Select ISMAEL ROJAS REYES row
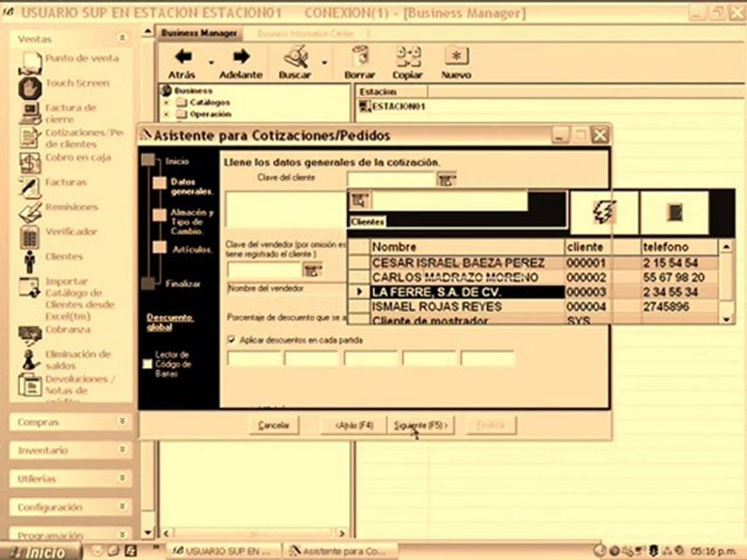This screenshot has height=560, width=747. (x=532, y=306)
